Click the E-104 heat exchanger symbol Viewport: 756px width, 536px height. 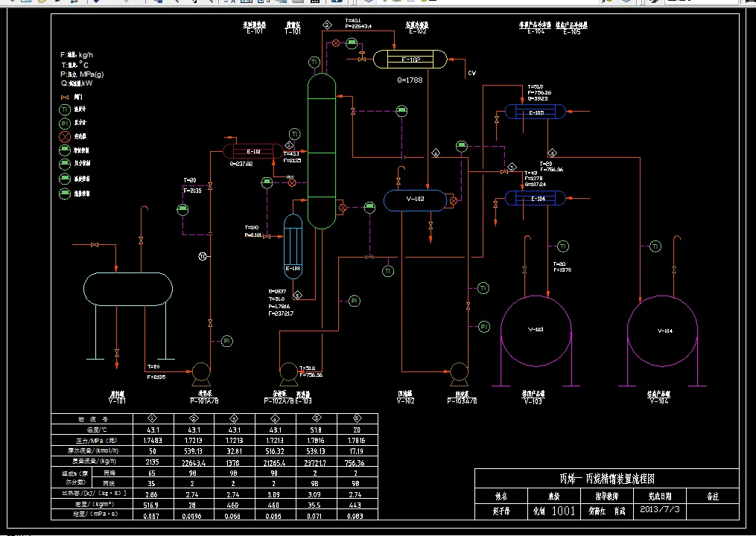pyautogui.click(x=536, y=198)
